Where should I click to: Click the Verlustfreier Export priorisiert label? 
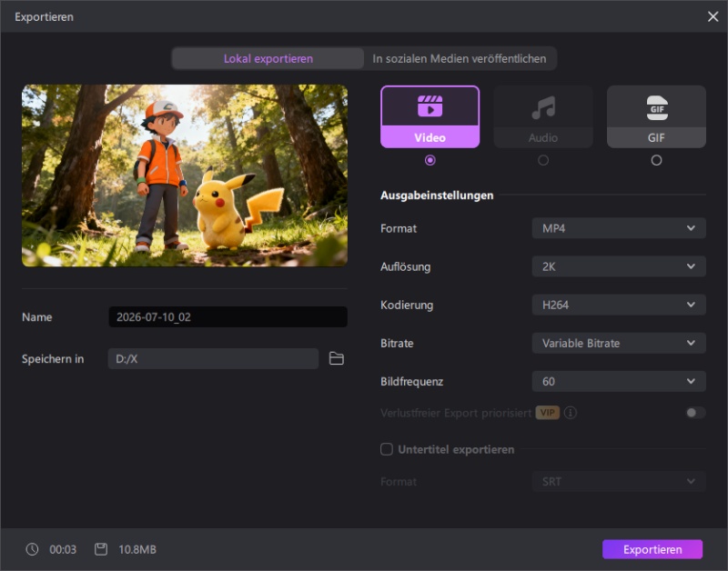(456, 413)
